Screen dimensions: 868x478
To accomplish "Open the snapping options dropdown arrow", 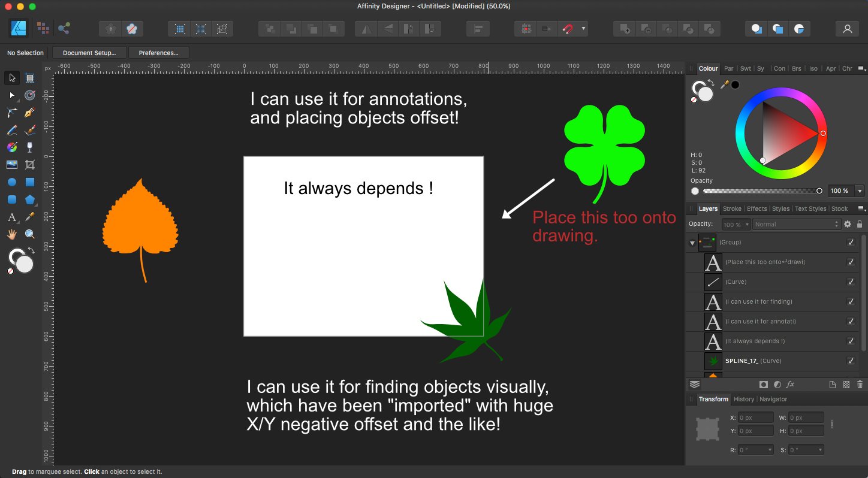I will coord(583,28).
